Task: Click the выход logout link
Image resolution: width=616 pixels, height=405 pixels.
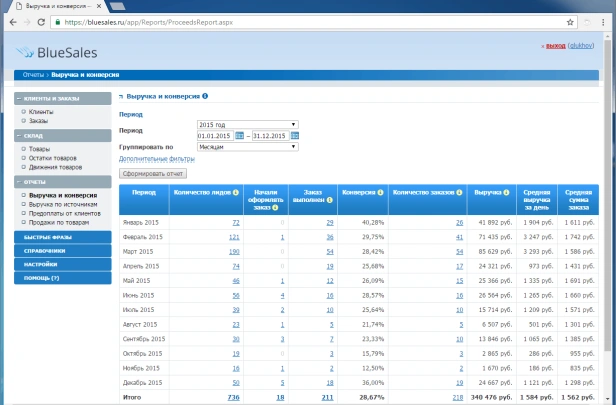Action: point(554,46)
